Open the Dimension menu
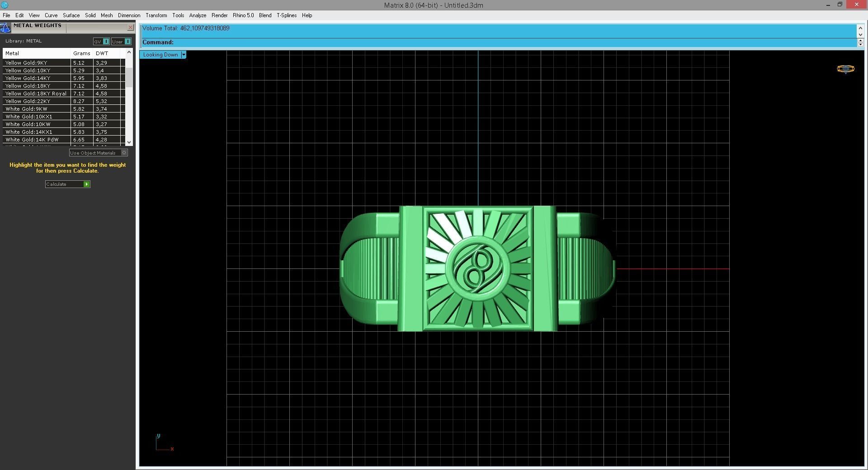868x470 pixels. (x=129, y=15)
